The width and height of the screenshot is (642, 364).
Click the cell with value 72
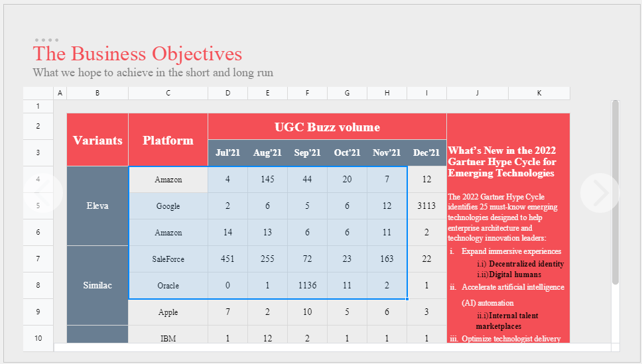point(307,259)
